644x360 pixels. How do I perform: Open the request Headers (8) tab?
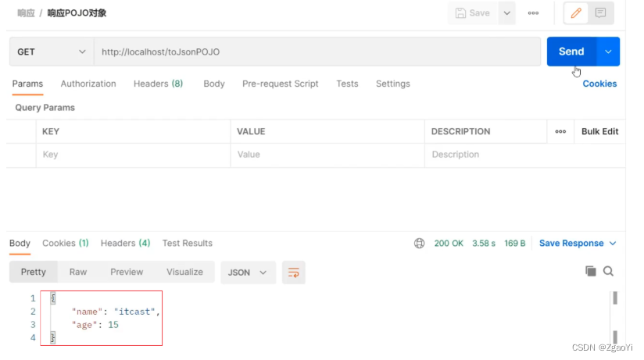(158, 84)
